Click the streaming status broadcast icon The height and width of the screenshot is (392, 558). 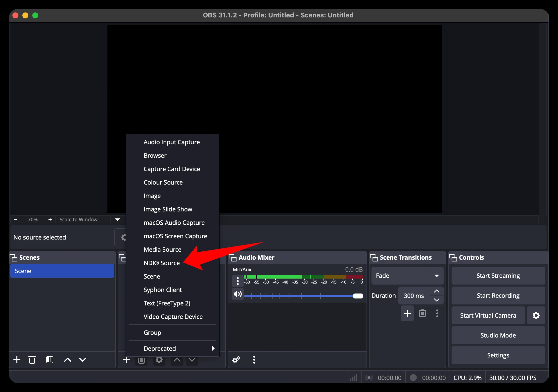(369, 378)
